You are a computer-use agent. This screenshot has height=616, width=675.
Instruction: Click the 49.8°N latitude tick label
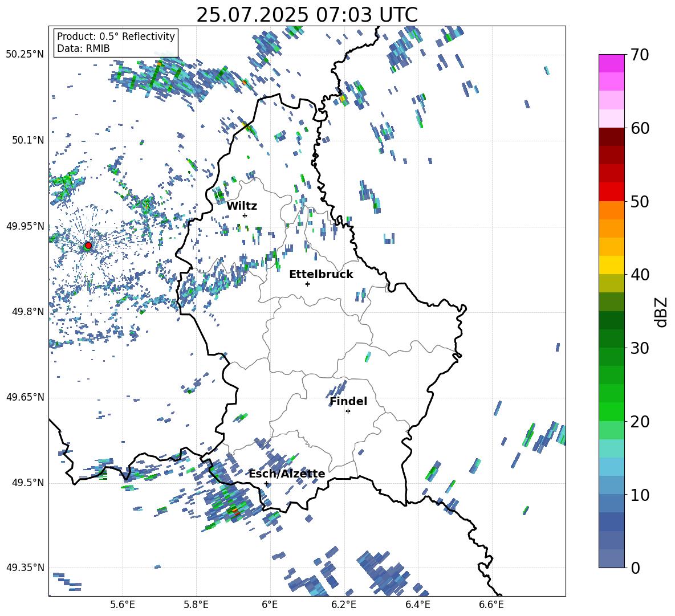point(27,312)
